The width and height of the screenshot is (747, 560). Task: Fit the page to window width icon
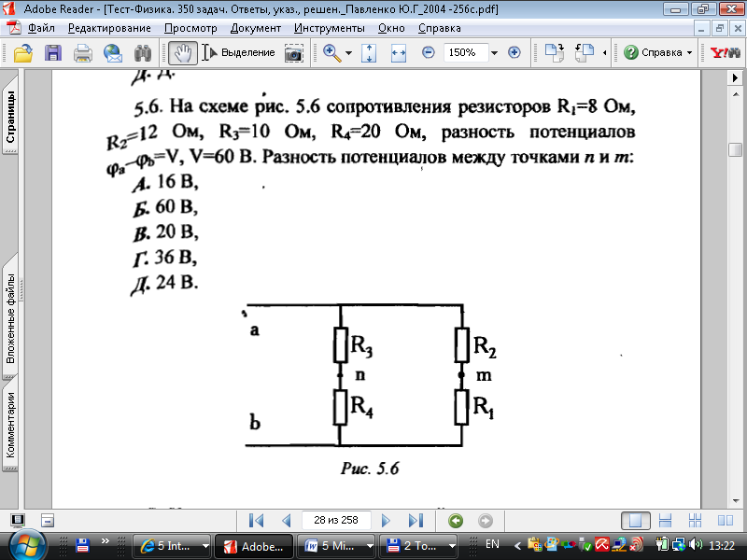(399, 53)
